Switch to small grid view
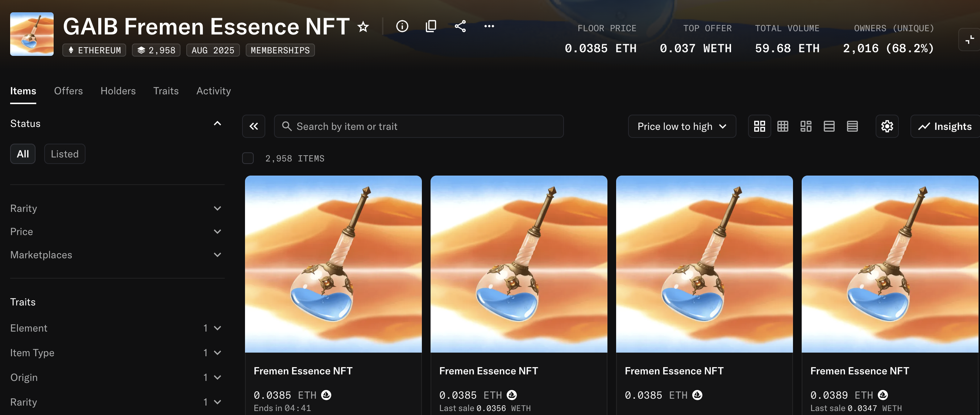 (x=782, y=126)
